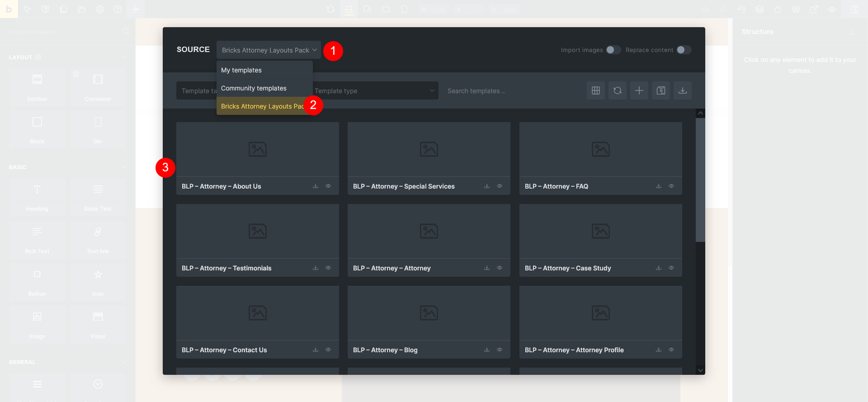
Task: Add a Container element from the panel
Action: pyautogui.click(x=98, y=87)
